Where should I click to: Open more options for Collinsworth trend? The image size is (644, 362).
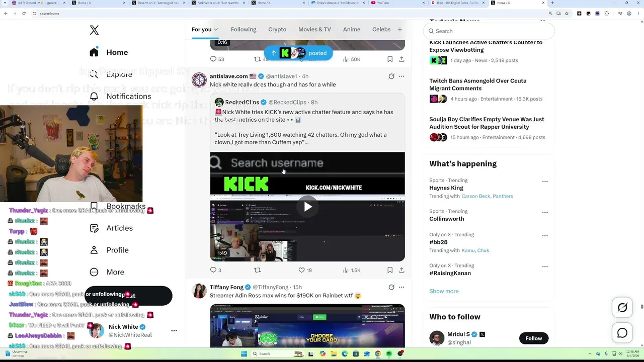tap(545, 212)
